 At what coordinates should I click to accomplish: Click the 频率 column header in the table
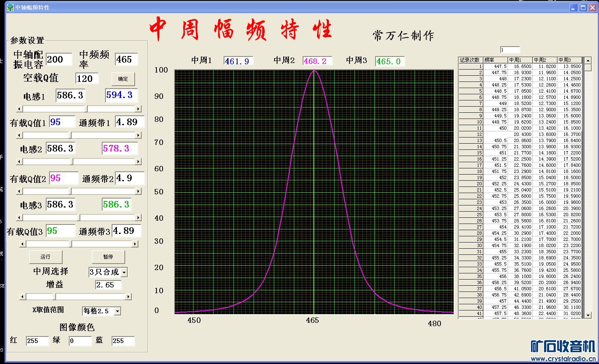[495, 60]
